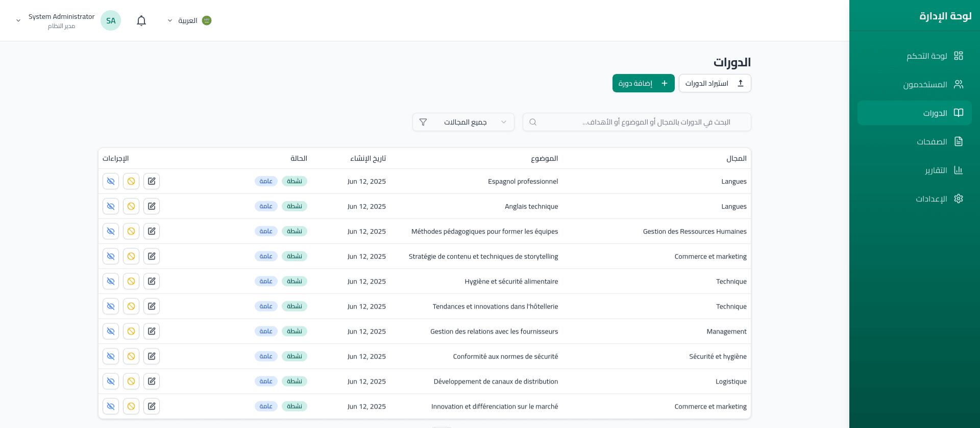Click the notification bell icon
980x428 pixels.
tap(141, 20)
